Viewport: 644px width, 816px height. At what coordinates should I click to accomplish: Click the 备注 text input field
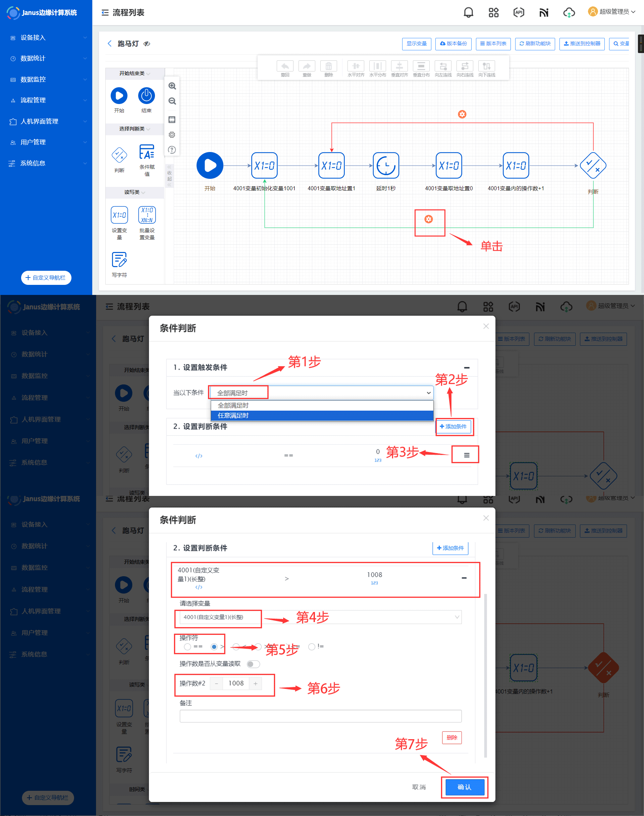tap(321, 716)
